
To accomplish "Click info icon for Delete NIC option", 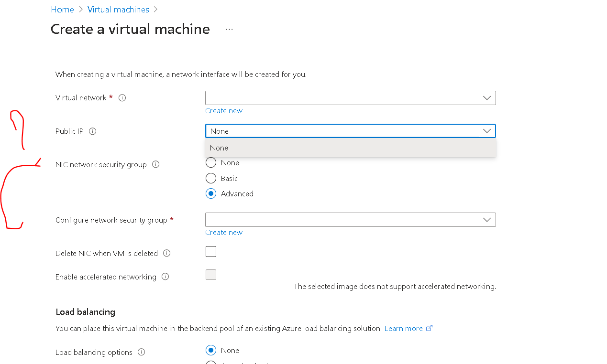I will (x=166, y=253).
